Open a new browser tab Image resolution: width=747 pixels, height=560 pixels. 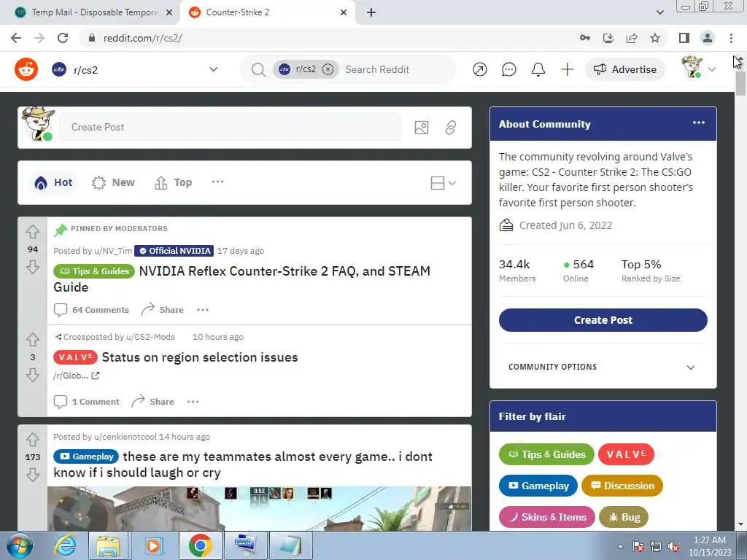(x=371, y=13)
